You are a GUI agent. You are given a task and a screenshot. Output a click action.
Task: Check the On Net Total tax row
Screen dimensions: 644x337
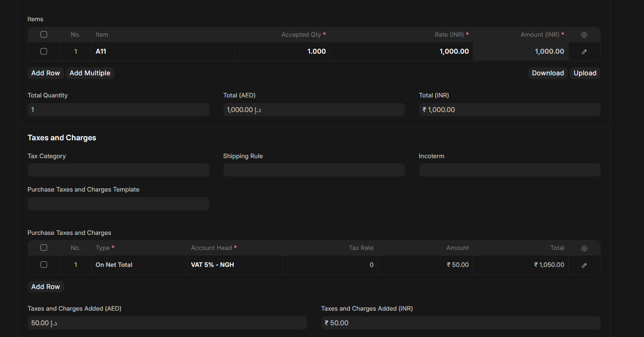(44, 265)
